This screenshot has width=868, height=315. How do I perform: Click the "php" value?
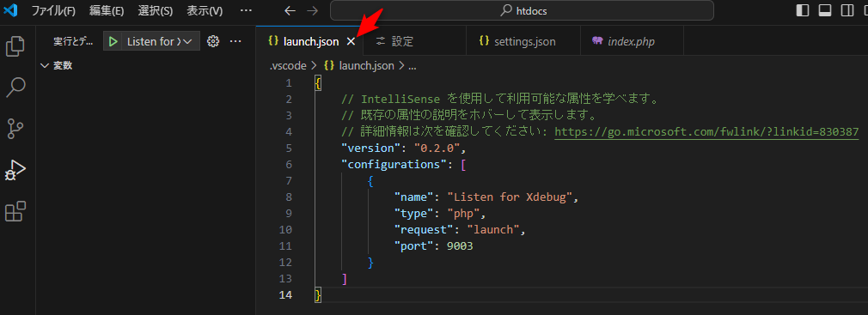[462, 214]
